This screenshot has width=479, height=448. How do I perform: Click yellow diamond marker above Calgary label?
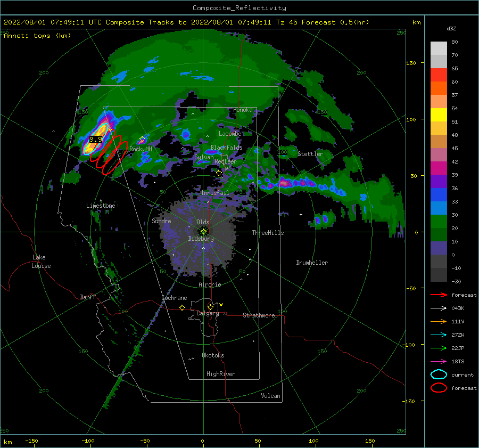coord(210,307)
